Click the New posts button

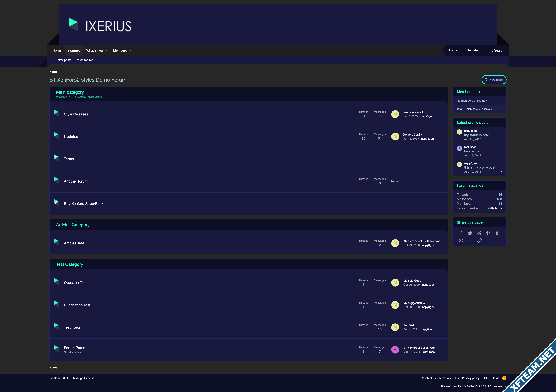[494, 80]
